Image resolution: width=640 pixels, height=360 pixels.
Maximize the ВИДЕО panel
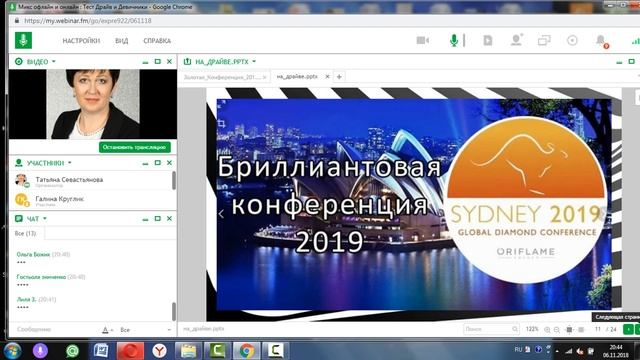[x=158, y=62]
